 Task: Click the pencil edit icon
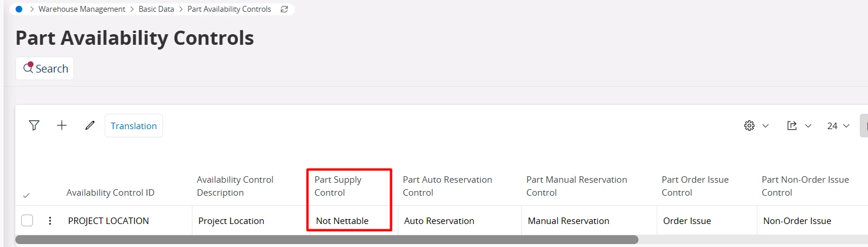pyautogui.click(x=89, y=126)
